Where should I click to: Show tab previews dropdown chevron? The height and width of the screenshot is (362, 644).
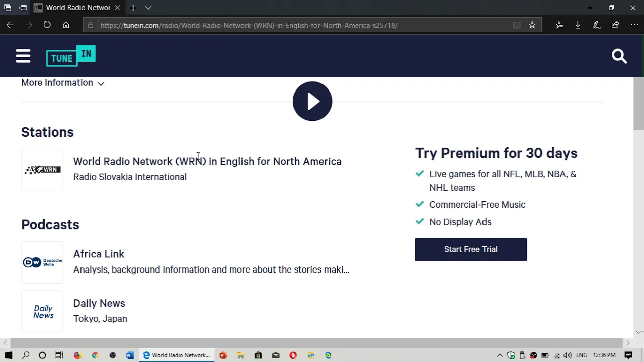point(148,8)
